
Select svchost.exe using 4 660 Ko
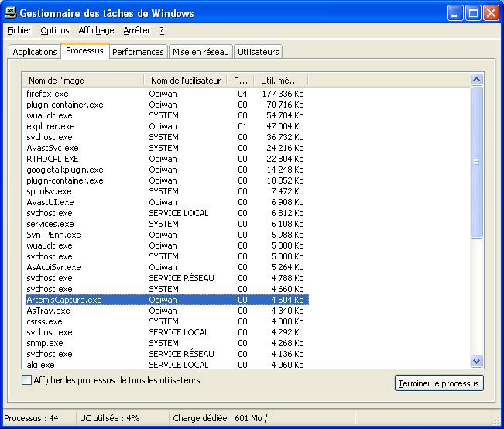(x=167, y=289)
